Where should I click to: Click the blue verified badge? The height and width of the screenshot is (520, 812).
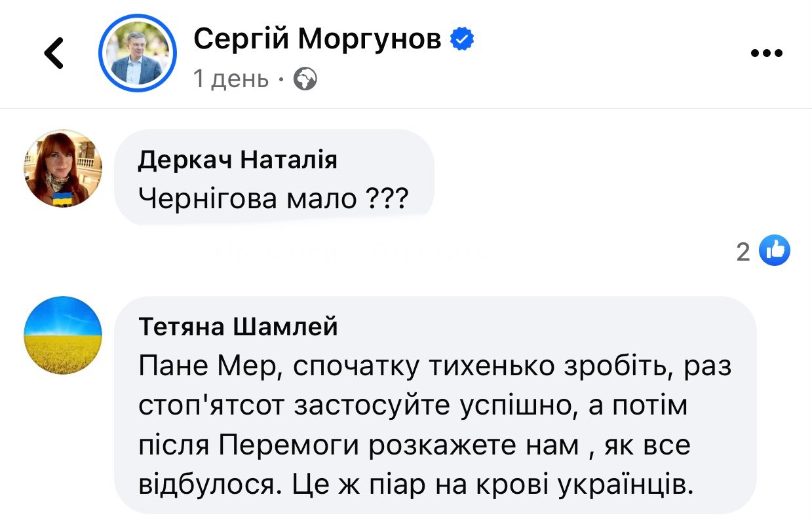point(463,40)
